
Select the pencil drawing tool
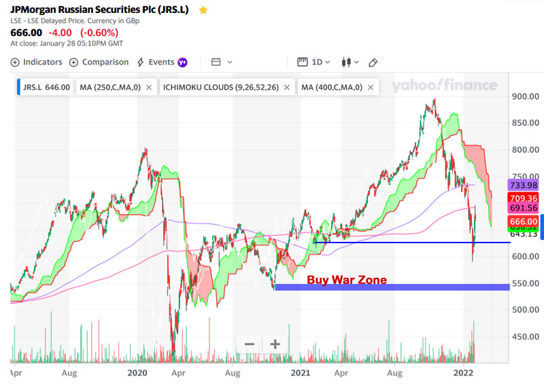pyautogui.click(x=373, y=63)
